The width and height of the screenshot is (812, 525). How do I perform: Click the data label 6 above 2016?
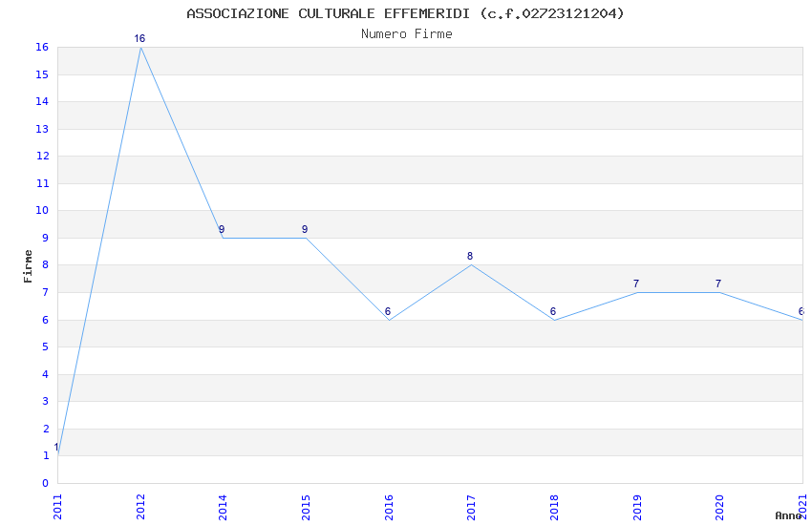pyautogui.click(x=388, y=311)
